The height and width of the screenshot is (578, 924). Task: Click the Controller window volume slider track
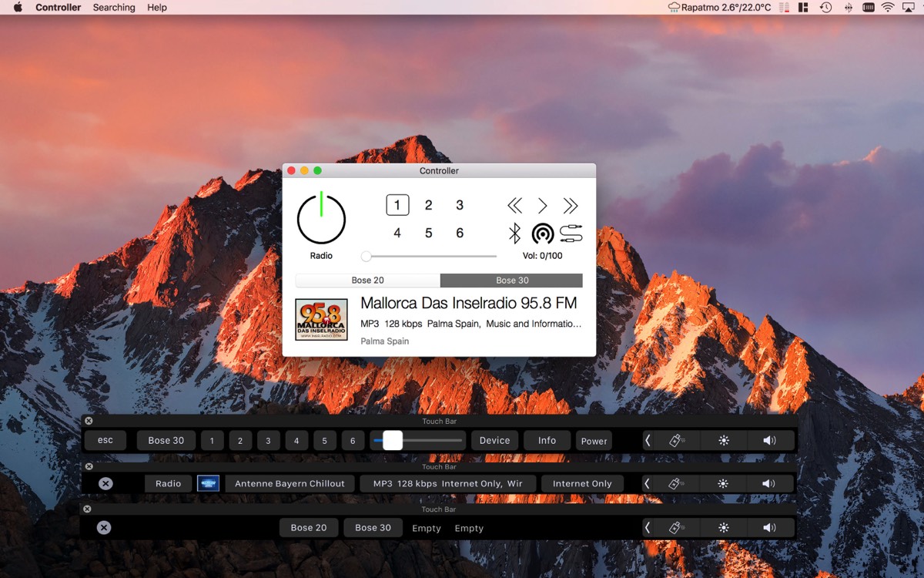[x=430, y=256]
